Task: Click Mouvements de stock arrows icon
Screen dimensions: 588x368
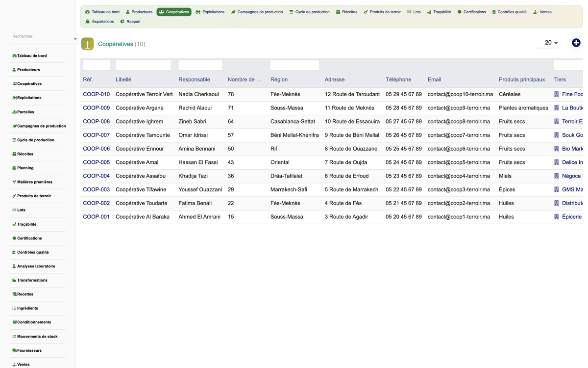Action: [x=14, y=337]
